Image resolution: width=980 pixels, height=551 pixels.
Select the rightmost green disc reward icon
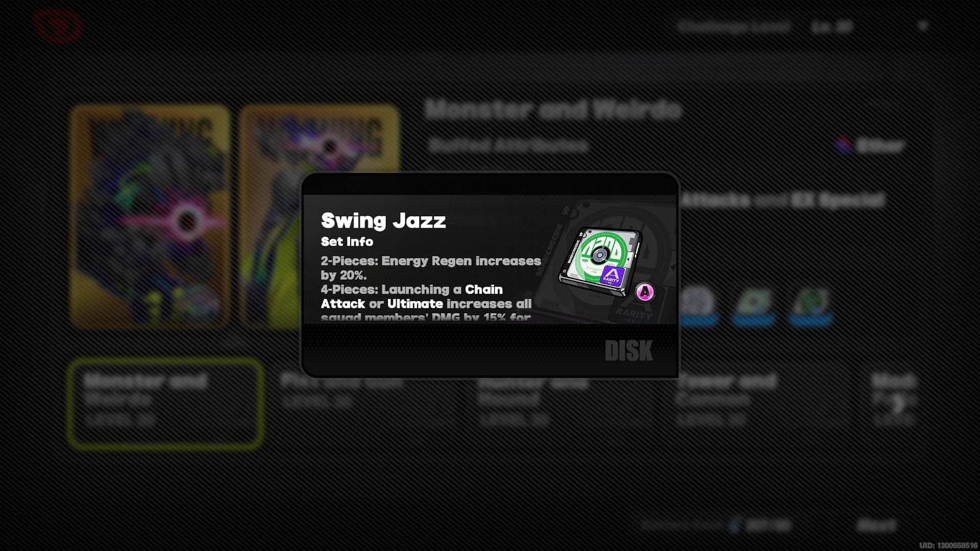[810, 305]
